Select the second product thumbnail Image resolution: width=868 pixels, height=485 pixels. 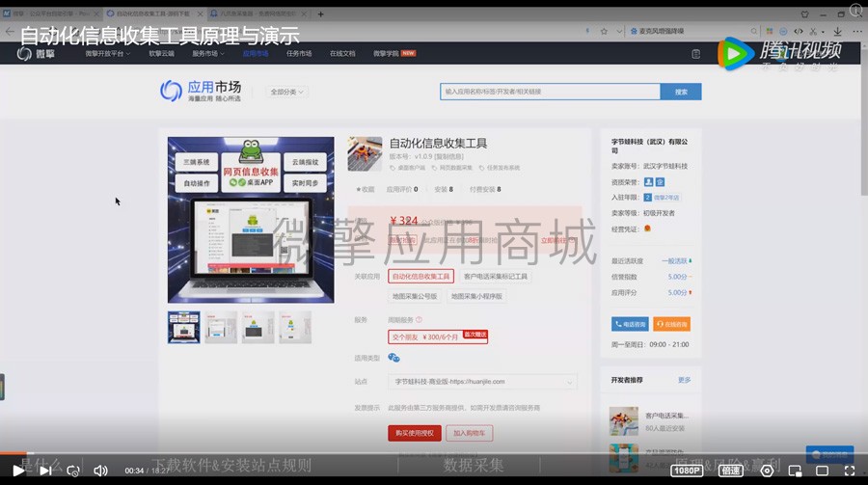(221, 327)
